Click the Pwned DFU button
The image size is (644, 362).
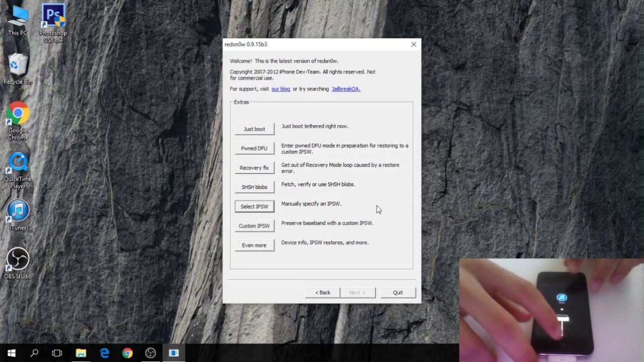point(254,148)
